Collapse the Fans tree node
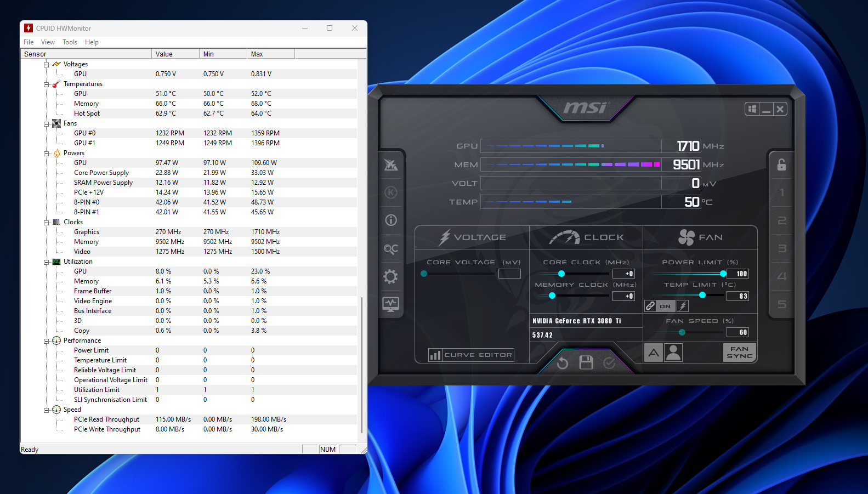 click(x=47, y=124)
